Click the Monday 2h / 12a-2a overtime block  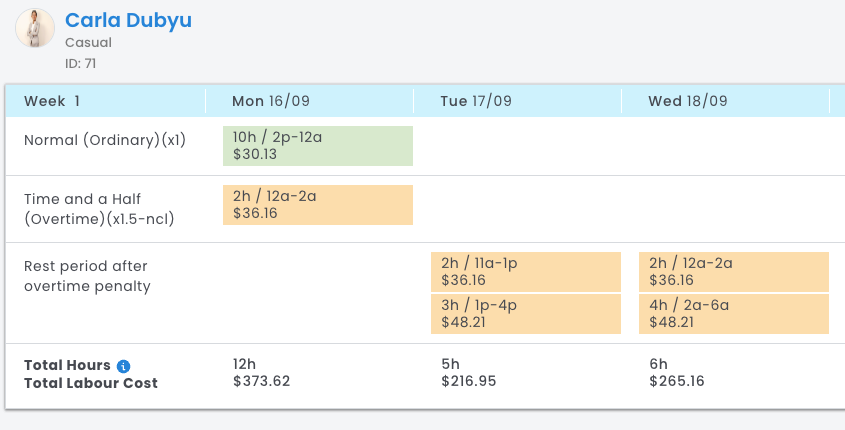317,204
